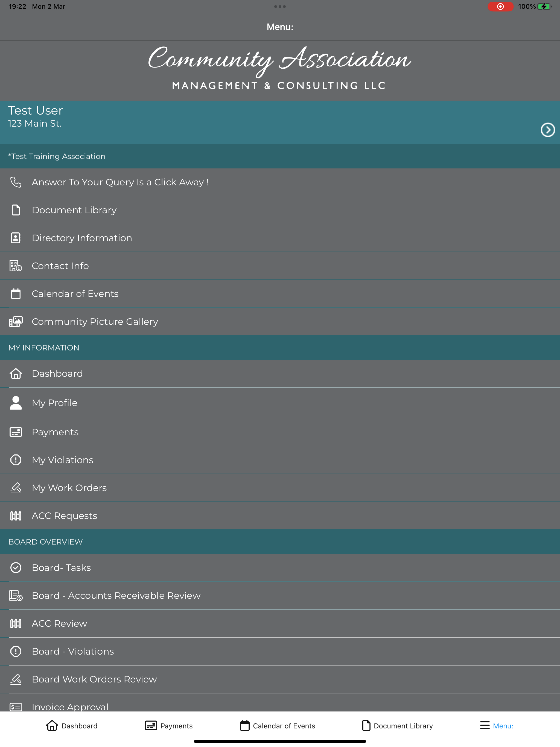This screenshot has height=747, width=560.
Task: Tap the Payments card icon in the menu list
Action: tap(16, 432)
